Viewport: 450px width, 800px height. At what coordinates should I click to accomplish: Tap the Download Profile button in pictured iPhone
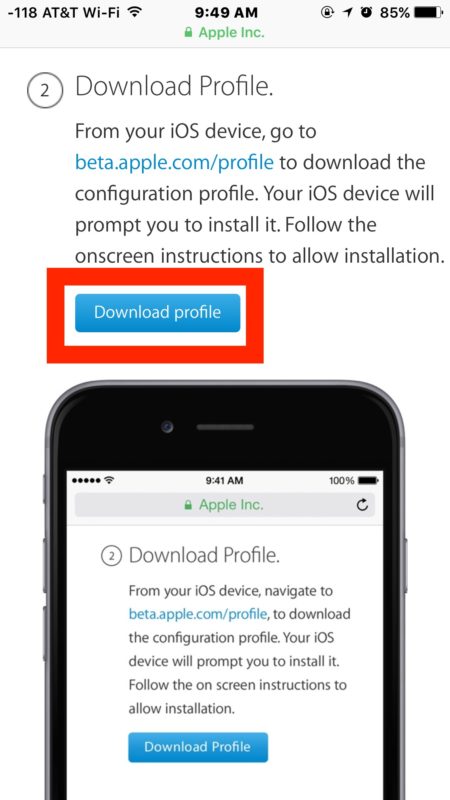tap(198, 747)
